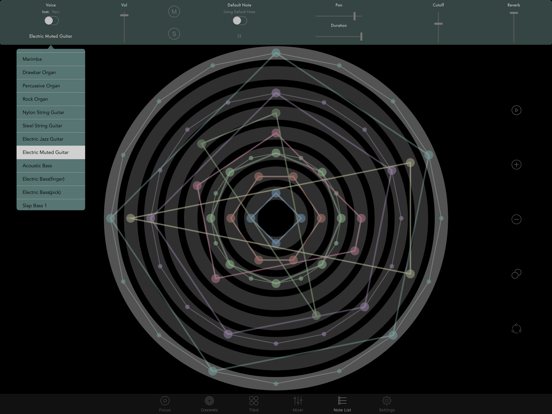Click the Pan slider handle

(355, 16)
